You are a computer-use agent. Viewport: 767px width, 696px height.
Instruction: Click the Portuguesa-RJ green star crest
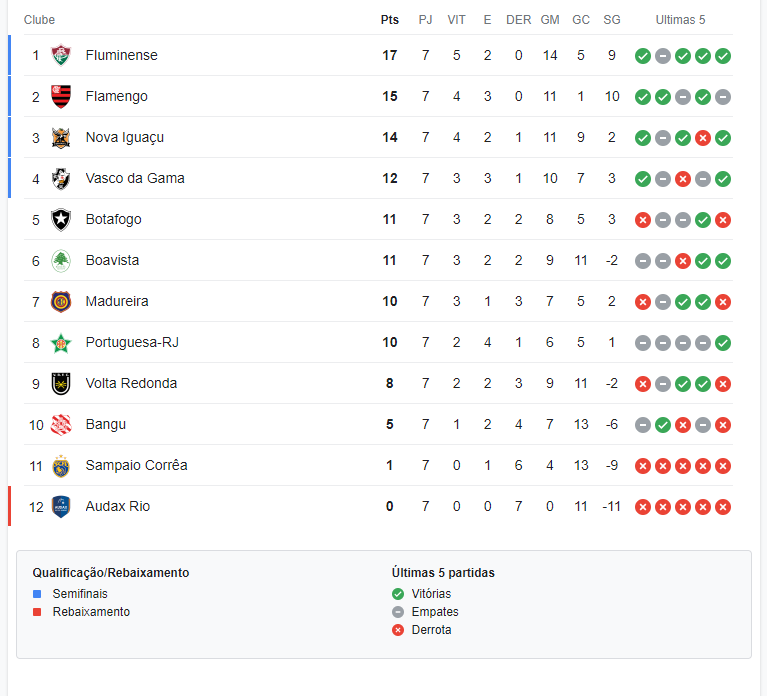[61, 343]
